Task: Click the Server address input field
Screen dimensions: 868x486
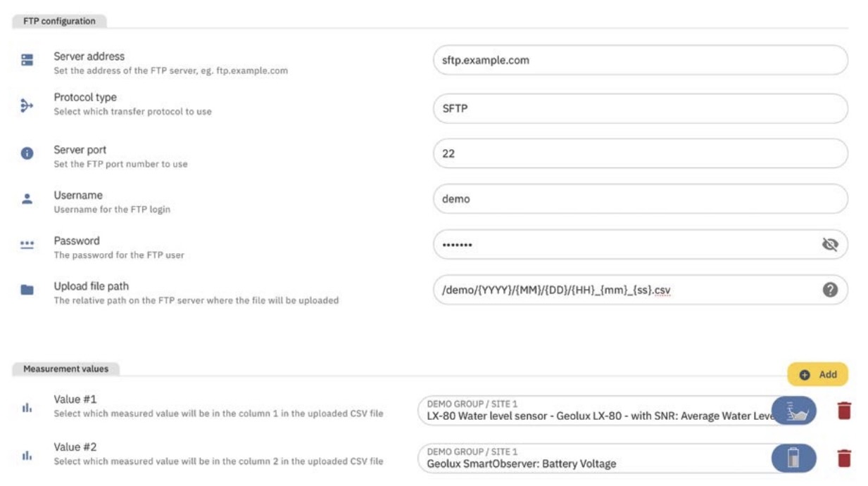Action: click(639, 60)
